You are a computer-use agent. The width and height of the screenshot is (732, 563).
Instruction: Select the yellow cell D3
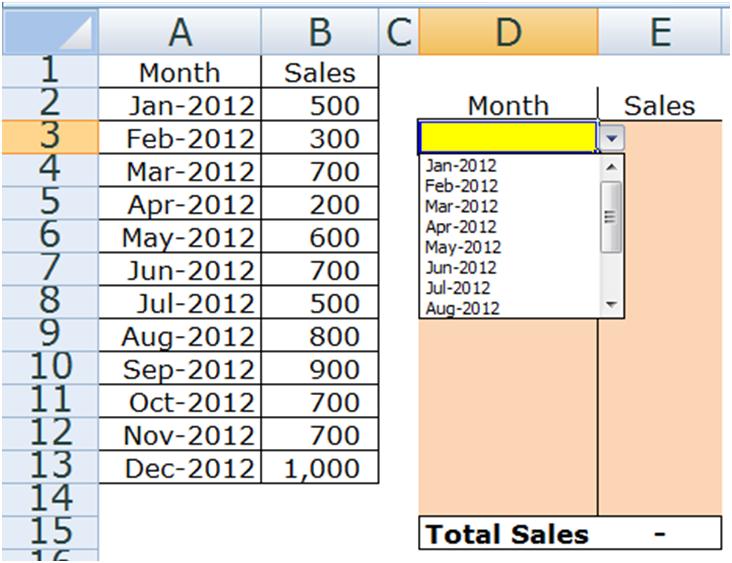507,137
